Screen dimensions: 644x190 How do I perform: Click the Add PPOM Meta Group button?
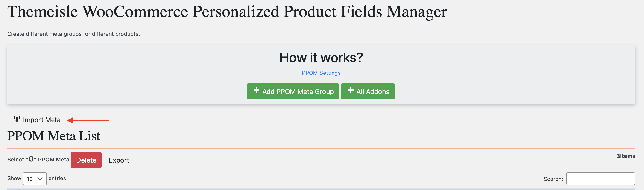coord(293,91)
